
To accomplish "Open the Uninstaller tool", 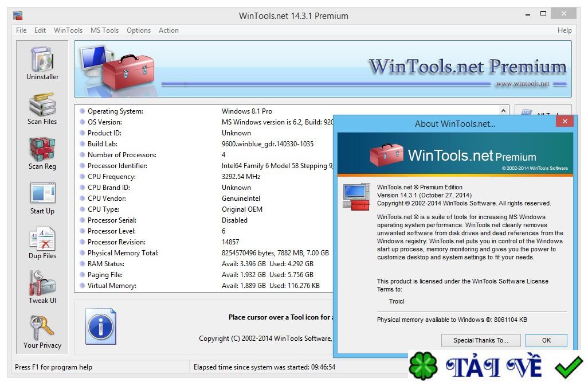I will point(42,59).
